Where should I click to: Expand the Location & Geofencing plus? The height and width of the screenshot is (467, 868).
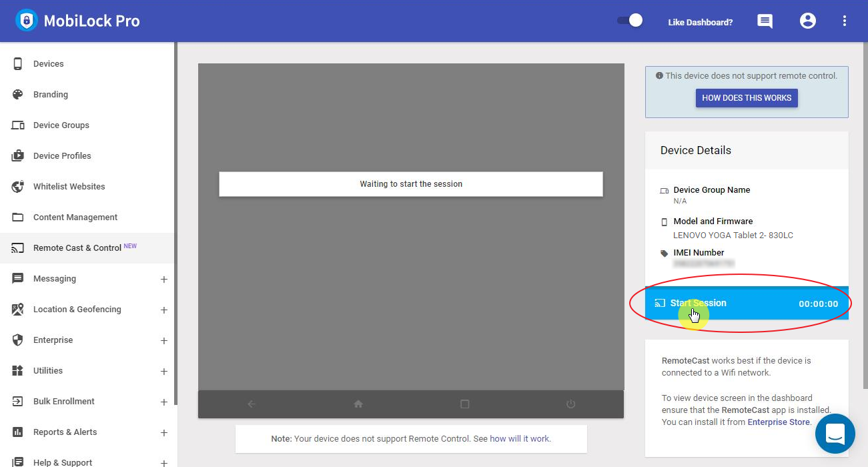coord(164,310)
